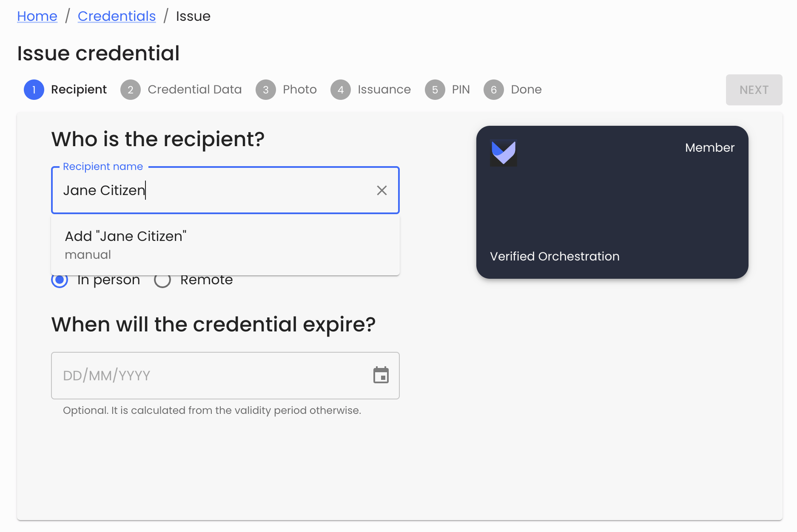Click the step 5 PIN circle icon

point(435,90)
